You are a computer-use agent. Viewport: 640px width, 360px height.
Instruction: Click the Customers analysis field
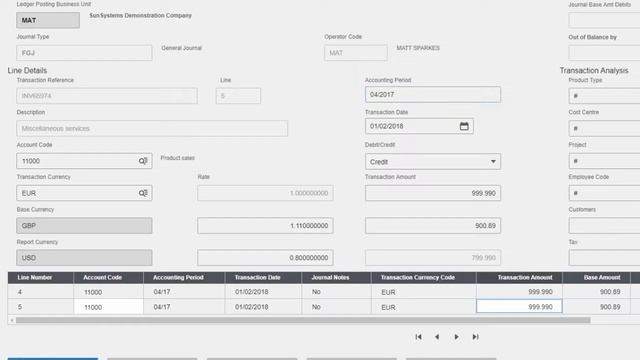pos(604,226)
